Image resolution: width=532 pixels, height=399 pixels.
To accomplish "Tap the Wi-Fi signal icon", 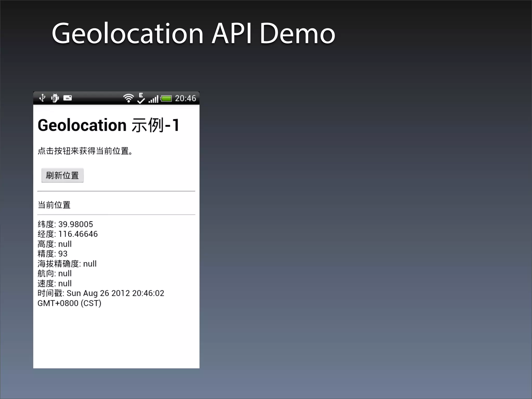I will pyautogui.click(x=128, y=98).
